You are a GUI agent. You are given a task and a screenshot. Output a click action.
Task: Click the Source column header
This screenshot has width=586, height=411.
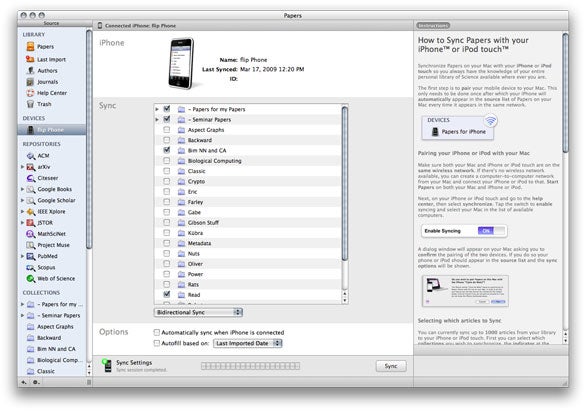(x=52, y=23)
